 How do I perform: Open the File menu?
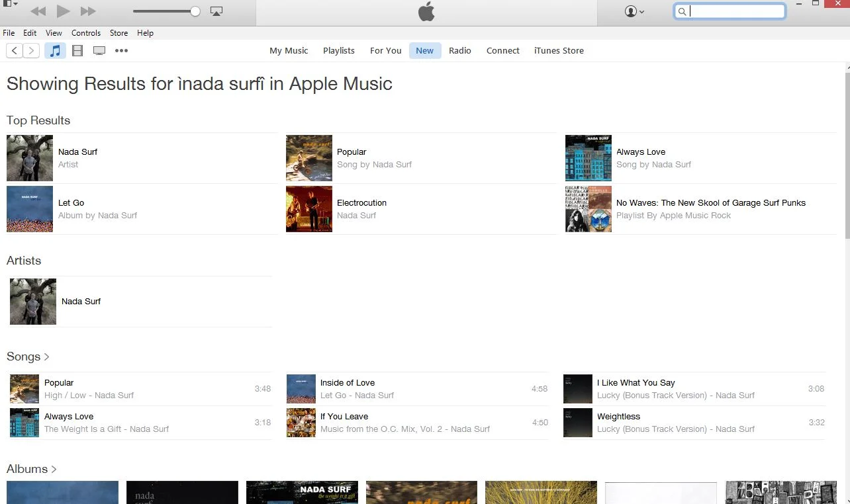9,33
